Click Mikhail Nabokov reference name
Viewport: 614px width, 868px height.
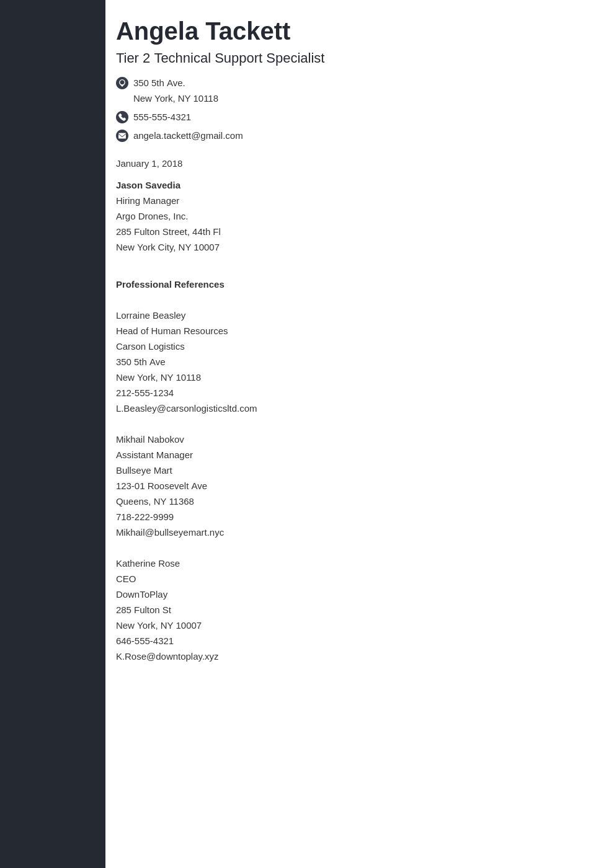click(150, 440)
